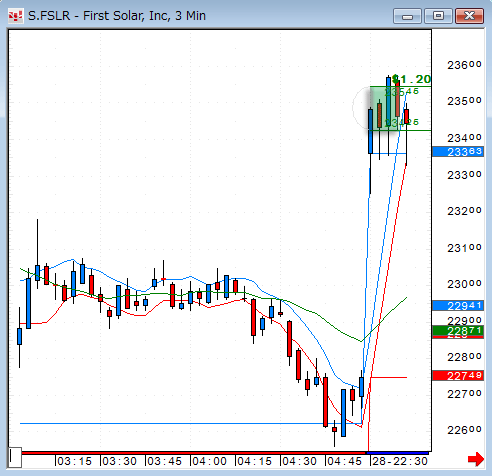
Task: Click the red 227.48 price label
Action: click(458, 376)
